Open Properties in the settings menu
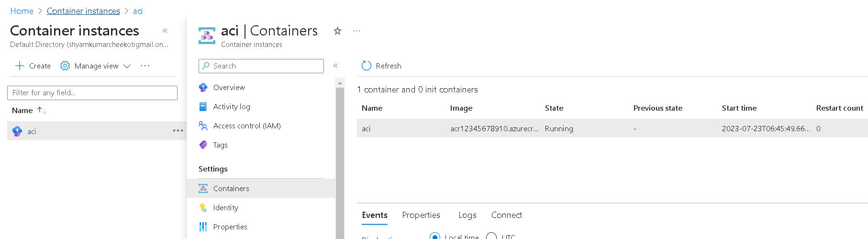This screenshot has height=239, width=868. [x=230, y=227]
